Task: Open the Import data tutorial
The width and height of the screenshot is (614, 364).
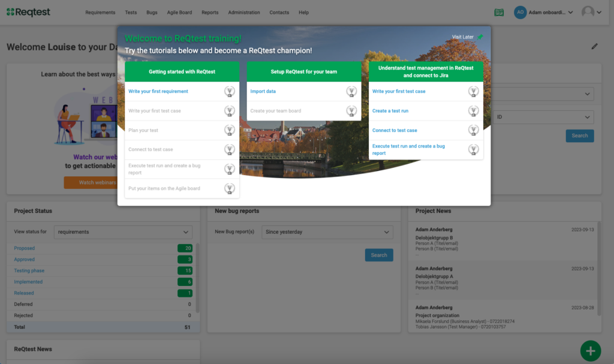Action: click(263, 91)
